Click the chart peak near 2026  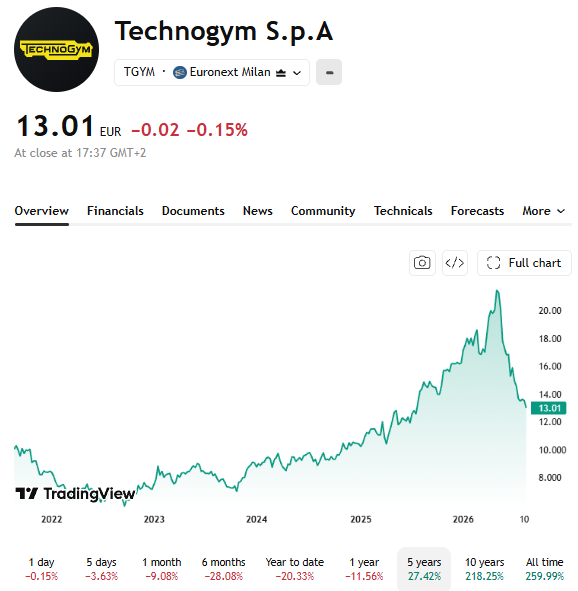pos(497,291)
